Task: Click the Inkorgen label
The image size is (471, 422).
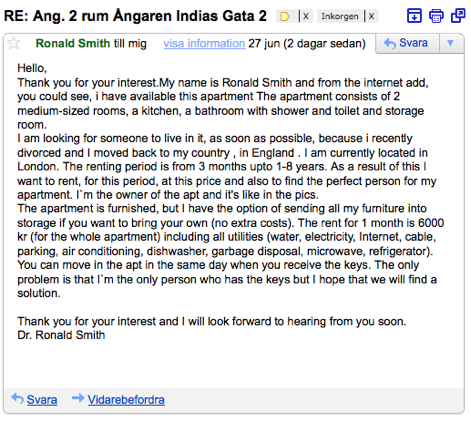Action: (340, 16)
